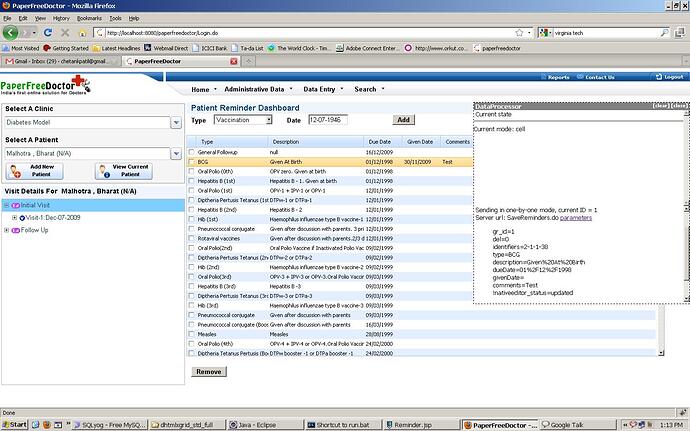Open Firefox Bookmarks menu
Screen dimensions: 690x431
(89, 18)
